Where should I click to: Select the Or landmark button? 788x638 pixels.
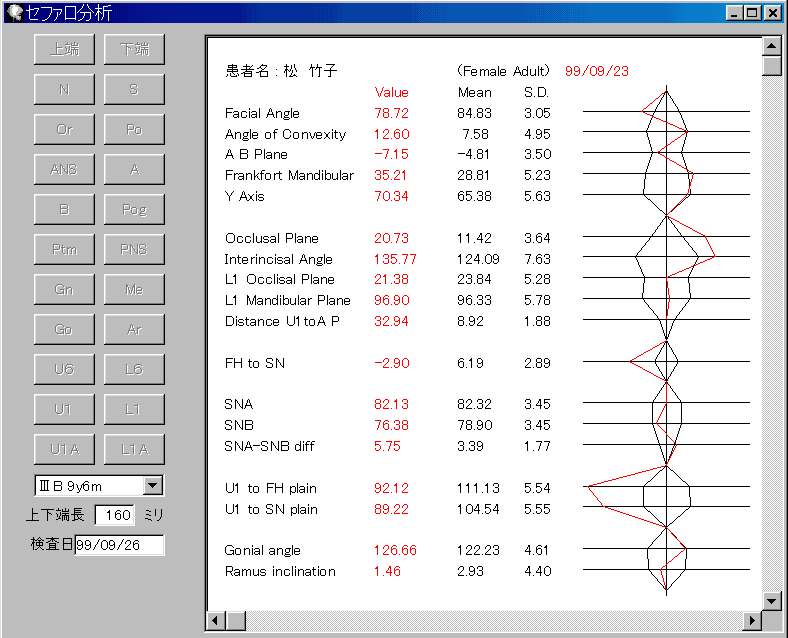[64, 129]
